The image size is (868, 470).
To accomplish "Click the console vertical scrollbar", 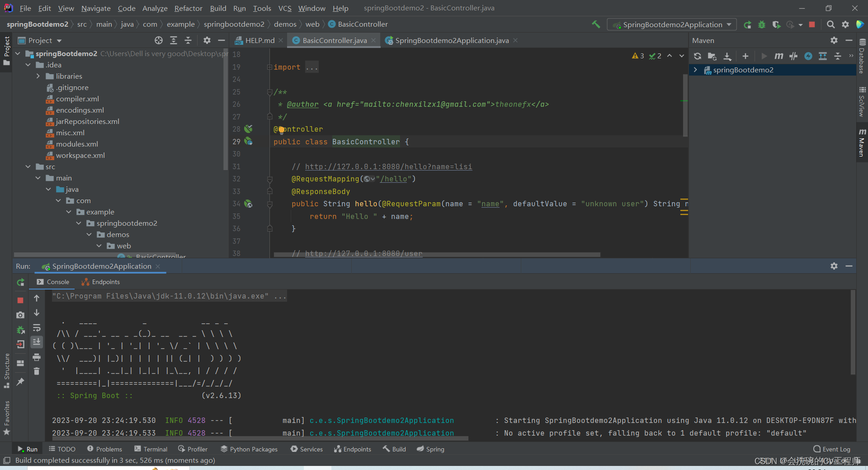I will point(853,332).
